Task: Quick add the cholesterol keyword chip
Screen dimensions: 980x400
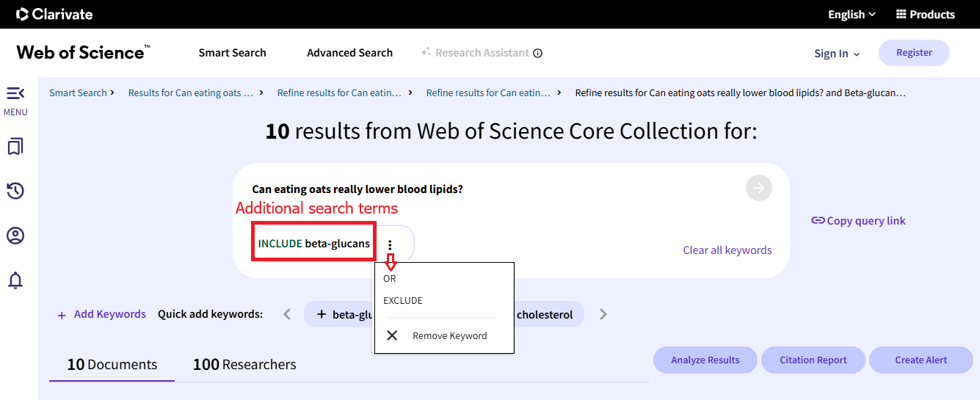Action: coord(549,314)
